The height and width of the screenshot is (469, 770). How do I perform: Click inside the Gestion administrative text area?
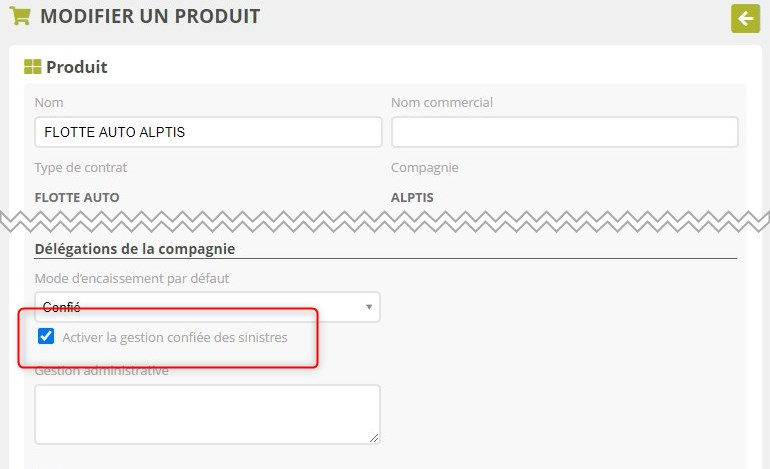point(207,413)
